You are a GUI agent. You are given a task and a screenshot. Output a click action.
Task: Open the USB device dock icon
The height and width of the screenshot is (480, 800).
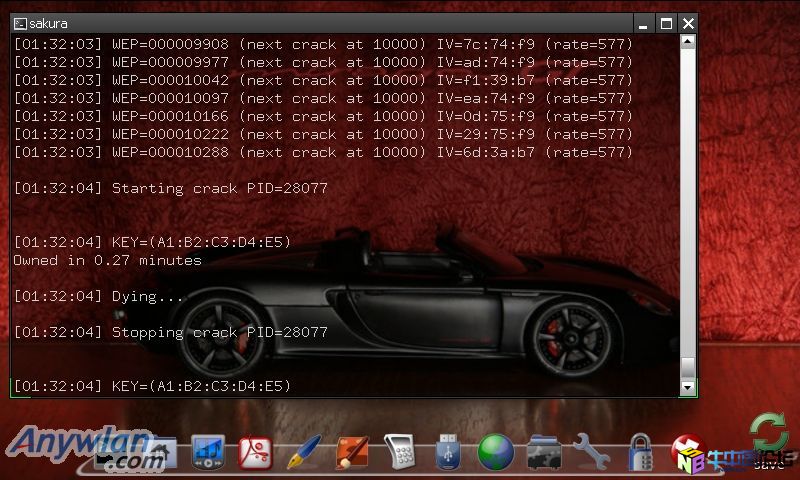click(448, 453)
